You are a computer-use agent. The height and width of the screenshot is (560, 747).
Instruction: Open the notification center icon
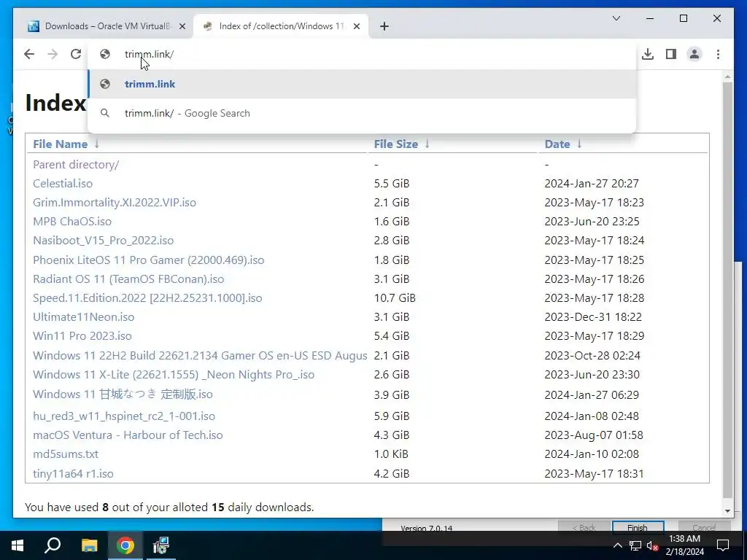tap(723, 545)
